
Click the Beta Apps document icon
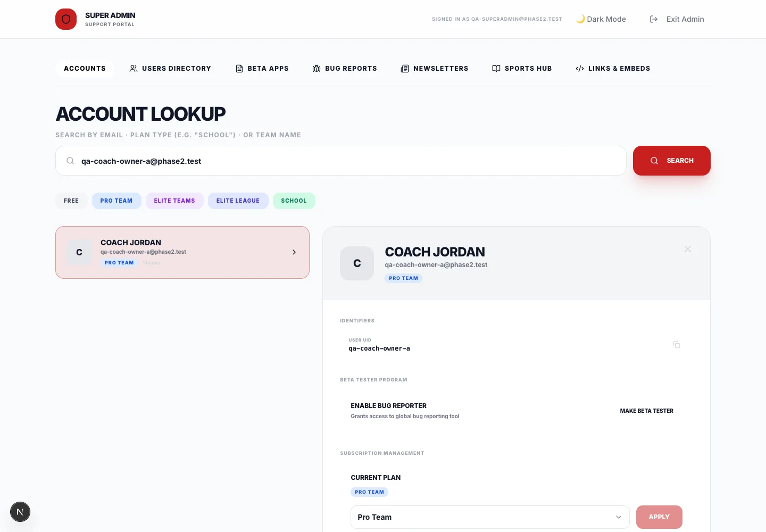pyautogui.click(x=239, y=69)
